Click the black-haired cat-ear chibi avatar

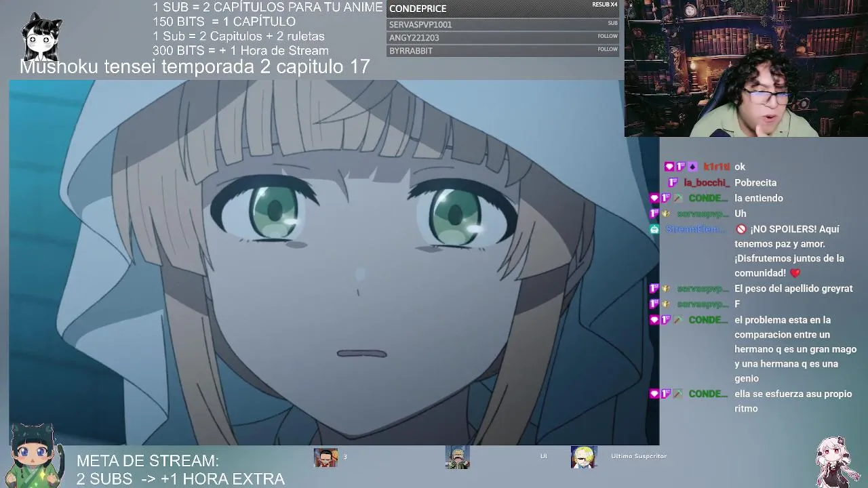41,37
